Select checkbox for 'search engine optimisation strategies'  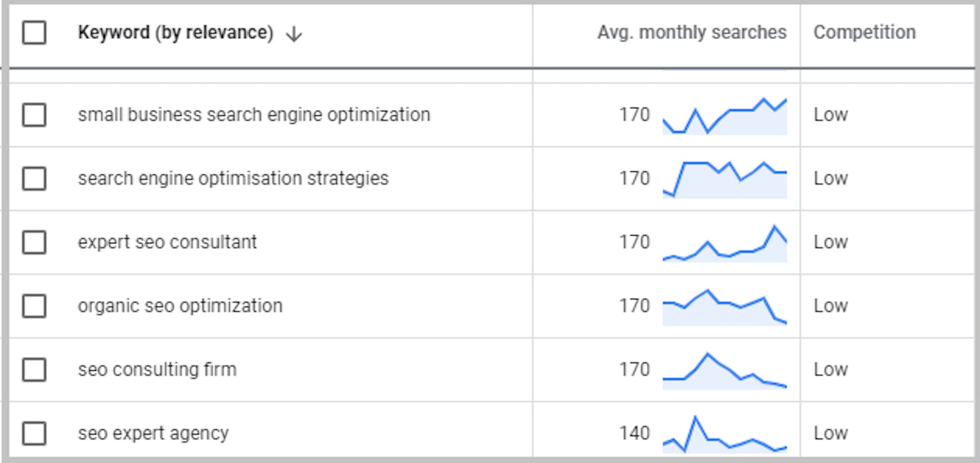tap(34, 178)
